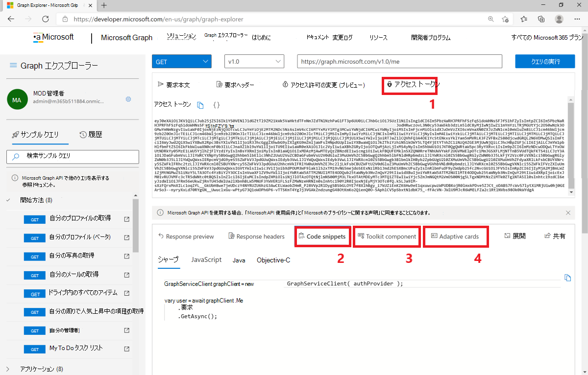Open the v1.0 API version dropdown

254,61
